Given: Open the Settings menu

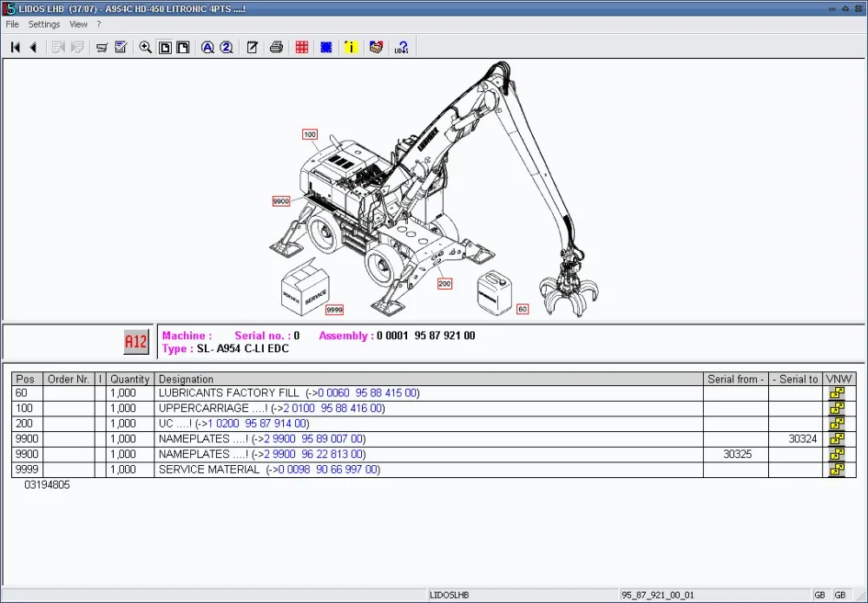Looking at the screenshot, I should (x=44, y=24).
